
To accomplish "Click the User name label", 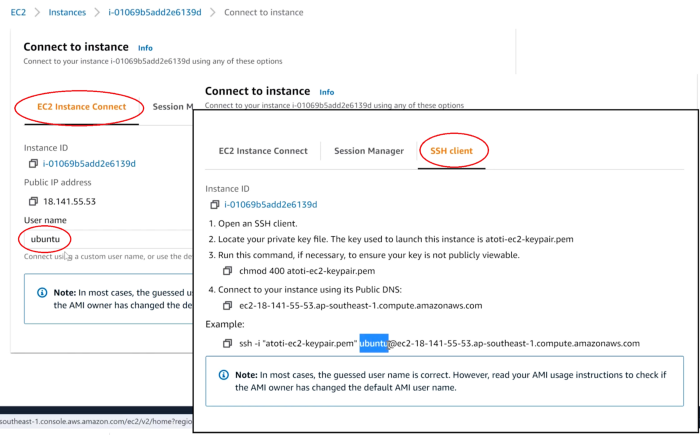I will [x=45, y=220].
